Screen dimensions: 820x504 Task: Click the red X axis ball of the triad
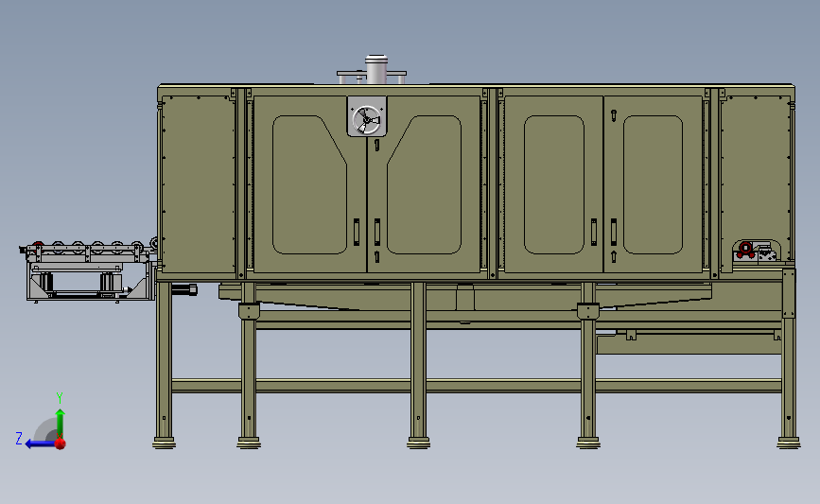pyautogui.click(x=61, y=443)
